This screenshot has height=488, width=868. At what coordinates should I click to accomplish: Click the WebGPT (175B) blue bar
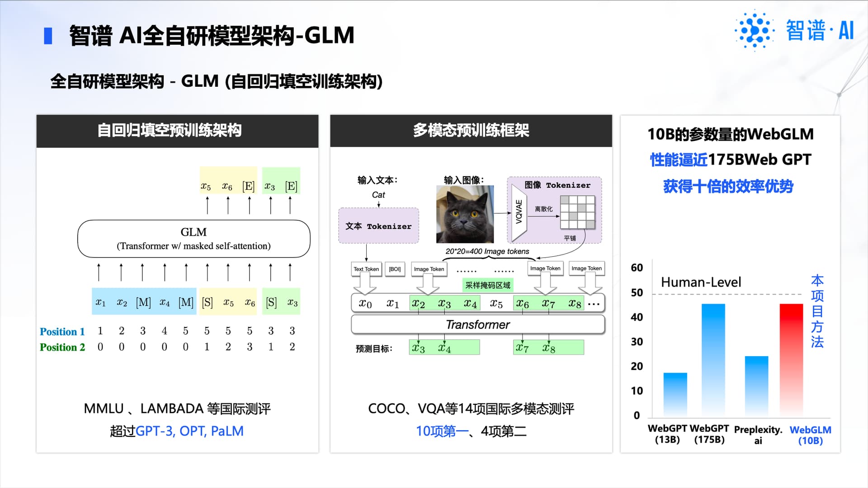pos(713,359)
